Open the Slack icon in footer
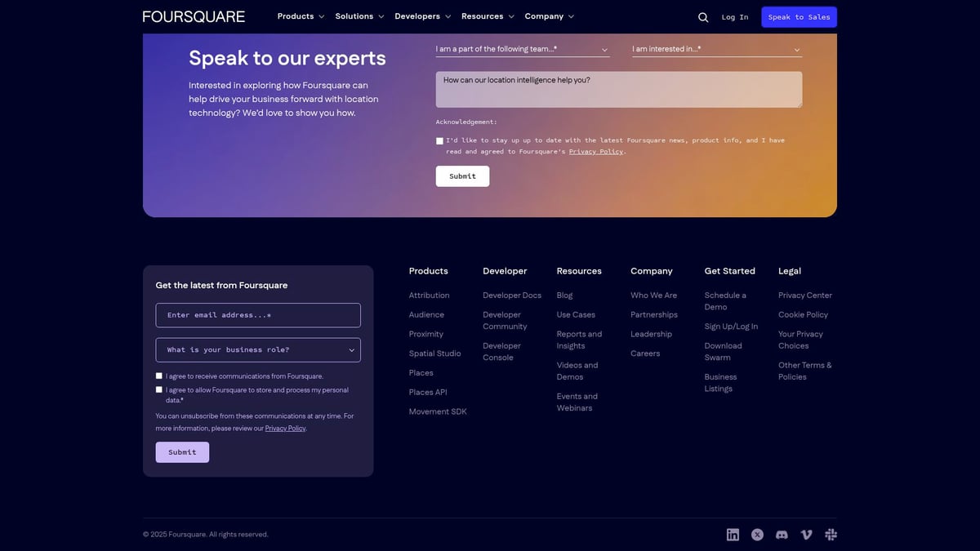The width and height of the screenshot is (980, 551). [x=831, y=535]
